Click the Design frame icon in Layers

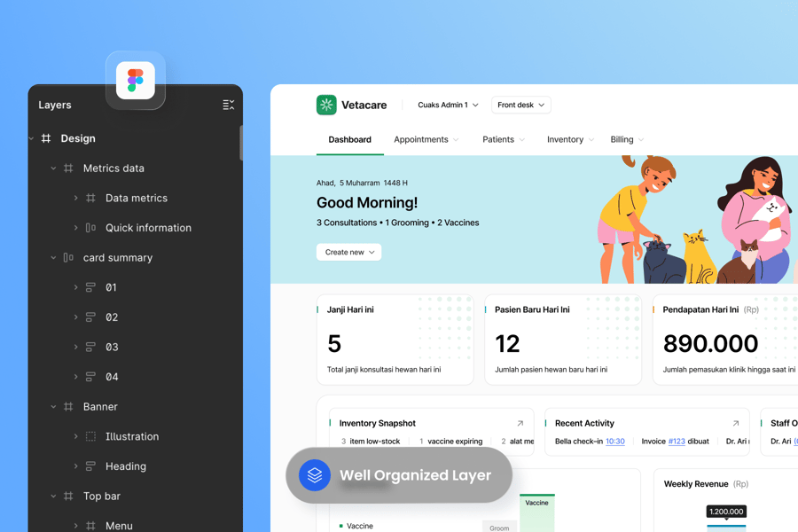tap(46, 138)
